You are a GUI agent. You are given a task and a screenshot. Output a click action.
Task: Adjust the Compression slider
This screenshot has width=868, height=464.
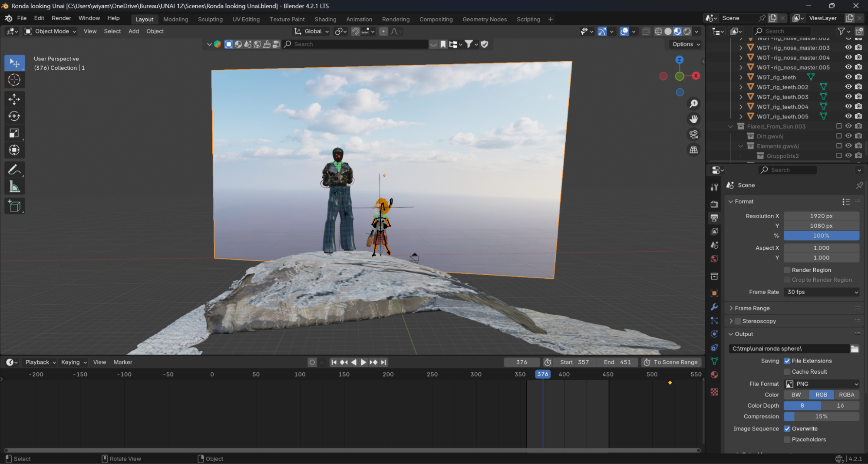pyautogui.click(x=821, y=416)
